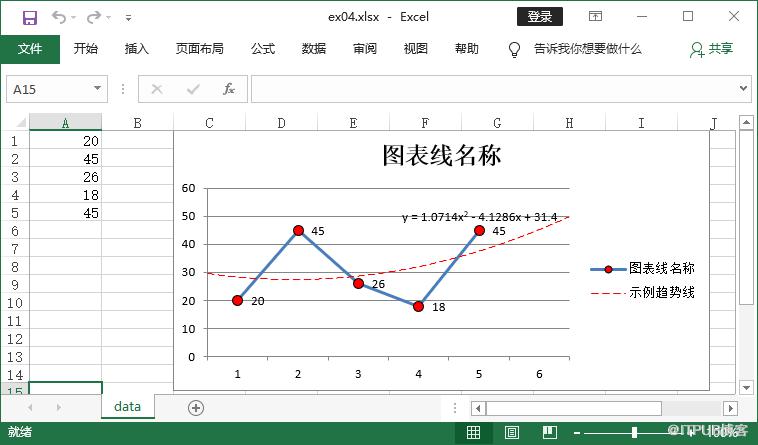Click cell A5 containing 45
The width and height of the screenshot is (758, 445).
click(x=65, y=213)
